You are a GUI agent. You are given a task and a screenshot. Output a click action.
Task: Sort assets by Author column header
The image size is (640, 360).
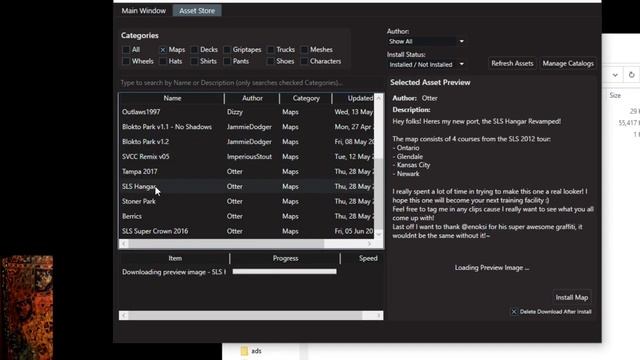pyautogui.click(x=252, y=98)
